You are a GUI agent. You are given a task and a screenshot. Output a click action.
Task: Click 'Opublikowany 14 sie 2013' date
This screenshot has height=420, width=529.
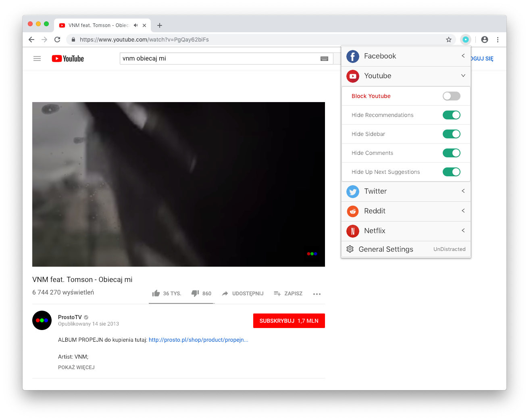pos(88,324)
